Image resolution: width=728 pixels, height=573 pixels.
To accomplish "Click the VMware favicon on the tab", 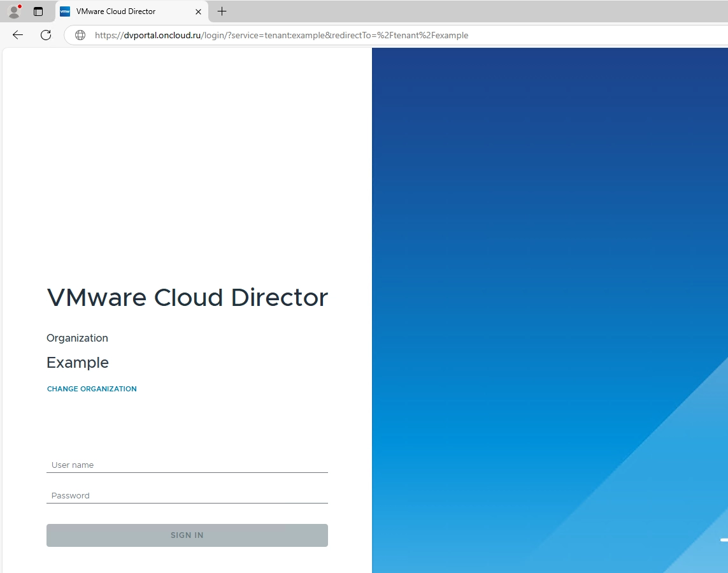I will tap(65, 11).
